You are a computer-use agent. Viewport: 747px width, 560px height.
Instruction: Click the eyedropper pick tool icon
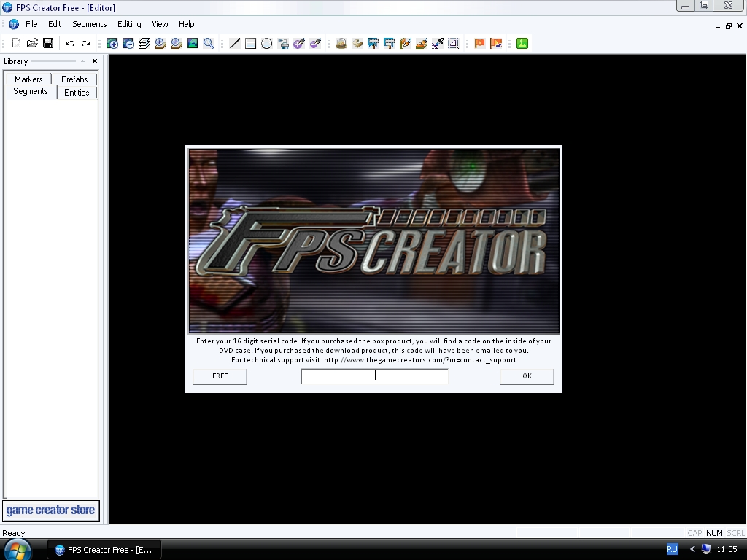tap(438, 43)
